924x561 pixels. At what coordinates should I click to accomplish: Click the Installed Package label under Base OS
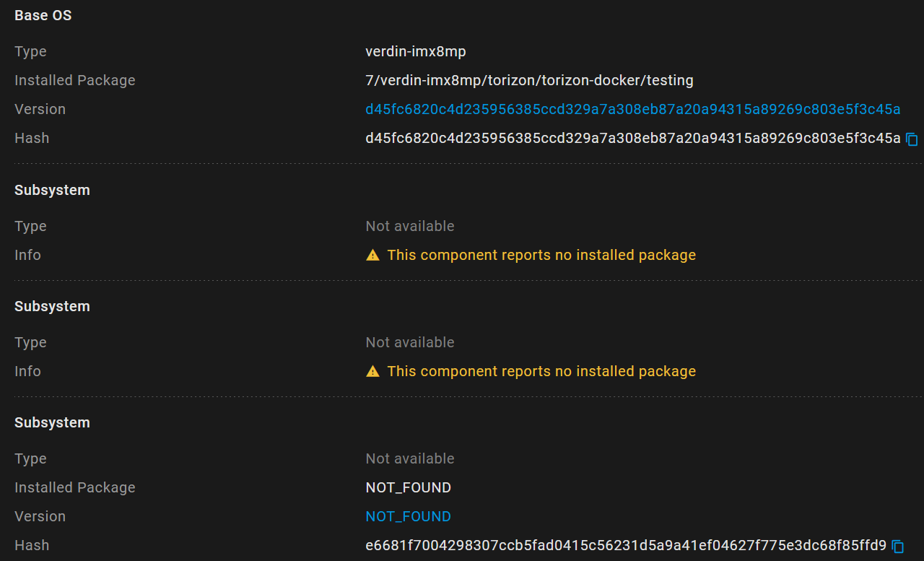coord(74,80)
